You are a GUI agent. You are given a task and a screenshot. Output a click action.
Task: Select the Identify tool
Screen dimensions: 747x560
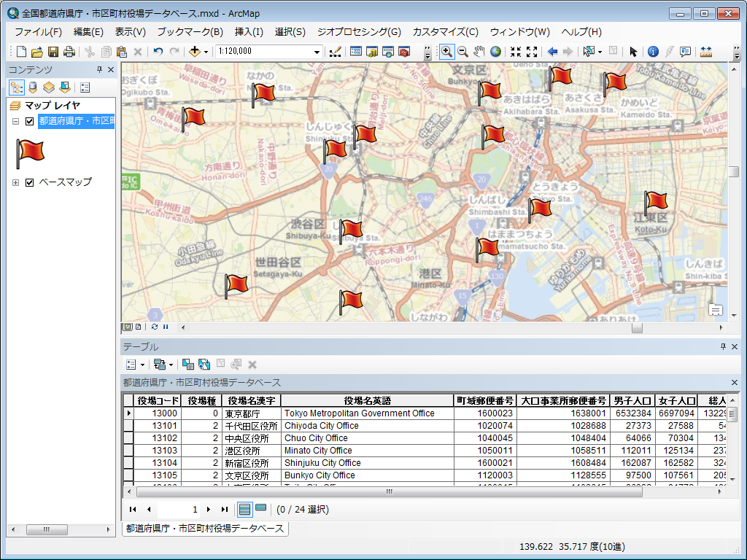[x=653, y=52]
